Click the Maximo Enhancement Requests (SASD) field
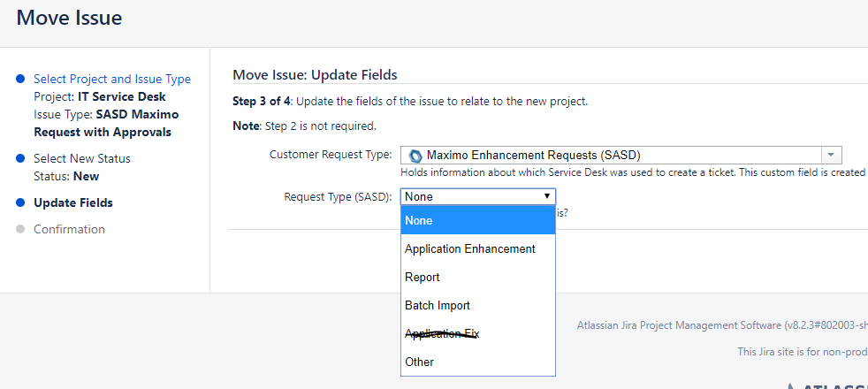Image resolution: width=868 pixels, height=389 pixels. click(x=621, y=155)
